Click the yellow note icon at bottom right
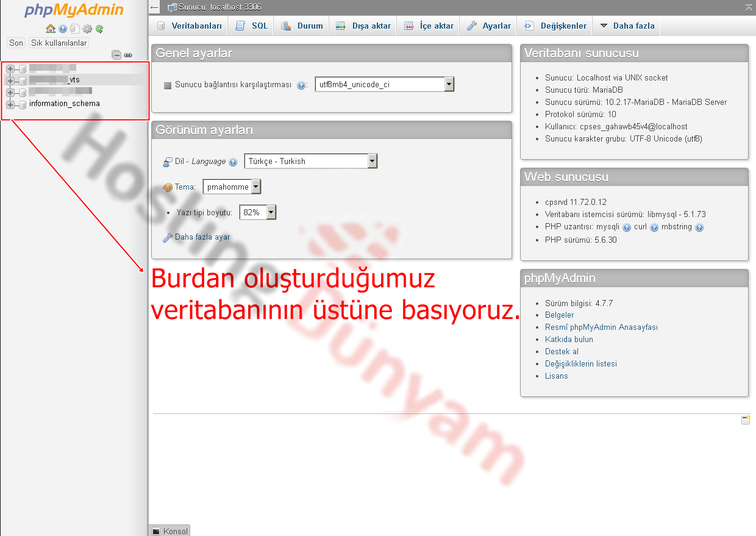Viewport: 756px width, 536px height. pos(746,420)
